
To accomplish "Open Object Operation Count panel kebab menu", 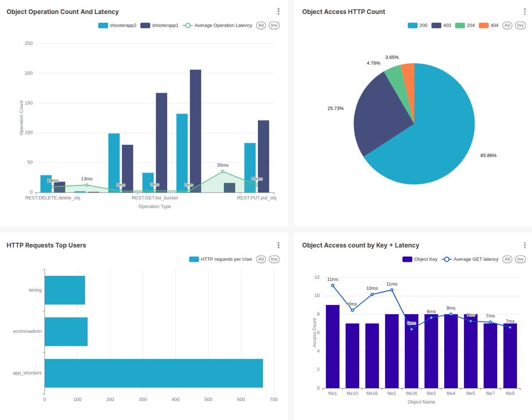I will [278, 11].
